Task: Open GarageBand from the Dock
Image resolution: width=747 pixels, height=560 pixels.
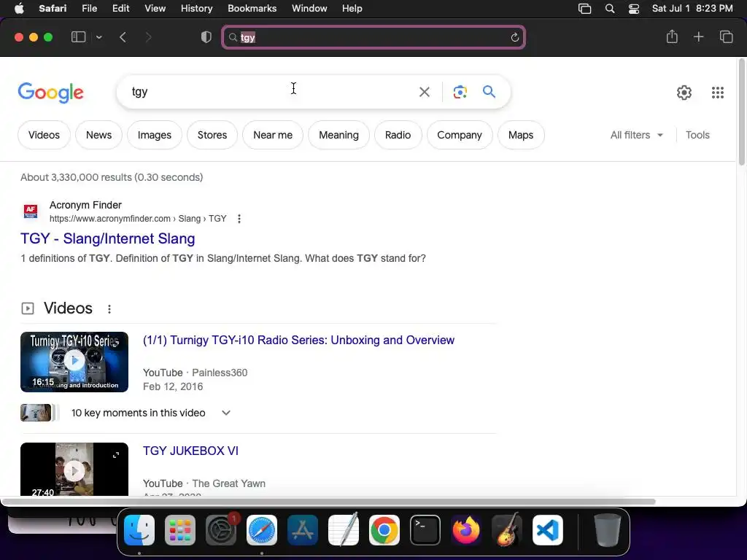Action: point(507,530)
